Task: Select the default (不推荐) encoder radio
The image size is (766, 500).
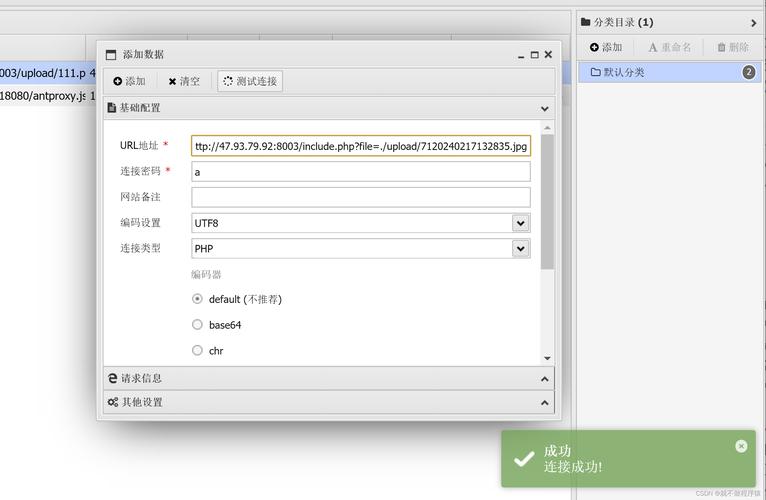Action: tap(197, 299)
